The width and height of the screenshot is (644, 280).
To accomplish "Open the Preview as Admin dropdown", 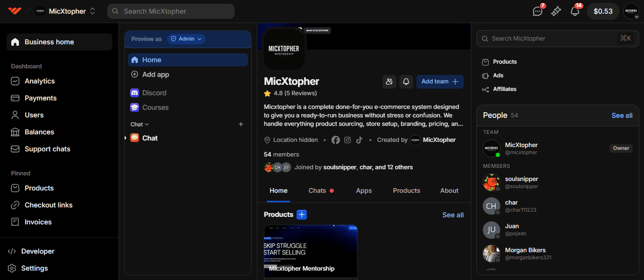I will [186, 39].
